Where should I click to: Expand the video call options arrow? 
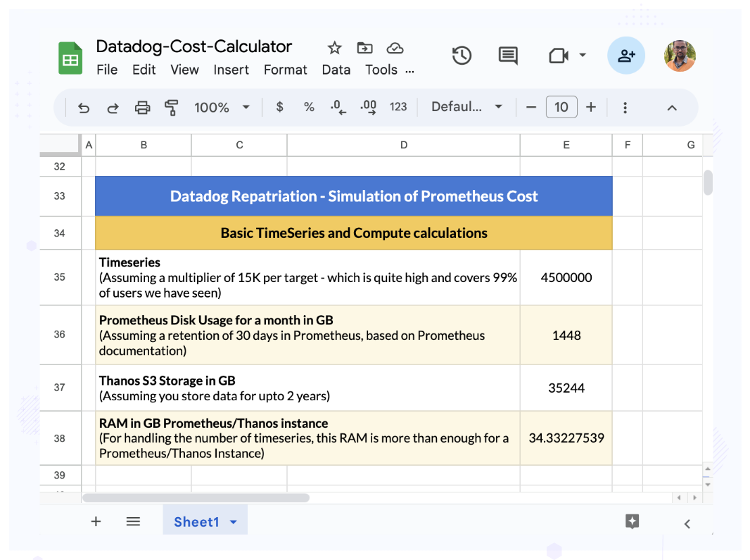click(x=583, y=55)
